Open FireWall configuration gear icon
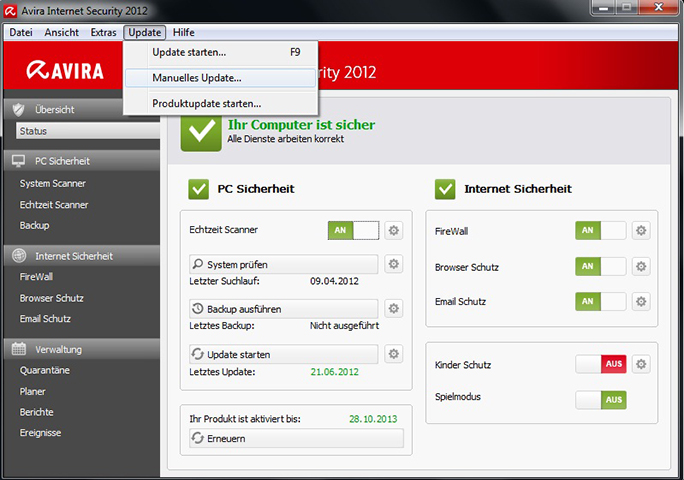Image resolution: width=684 pixels, height=480 pixels. 641,231
